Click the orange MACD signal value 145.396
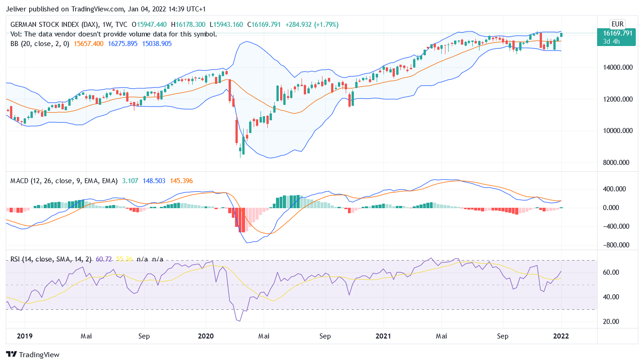 point(181,181)
